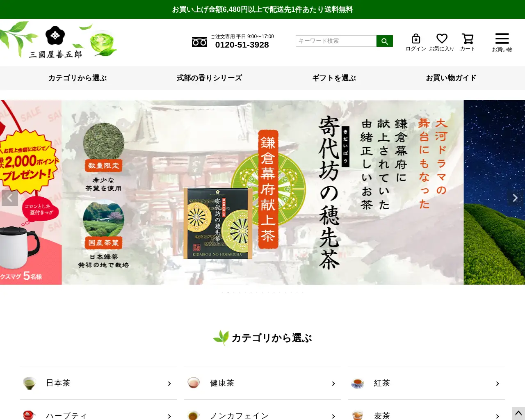525x420 pixels.
Task: Expand the 日本茶 category chevron
Action: click(x=169, y=384)
